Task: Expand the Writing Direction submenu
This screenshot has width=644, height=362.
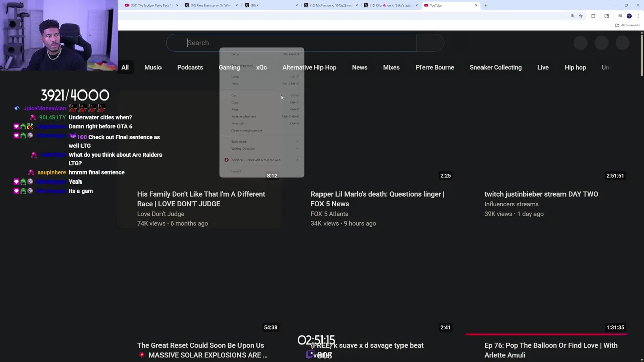Action: 262,149
